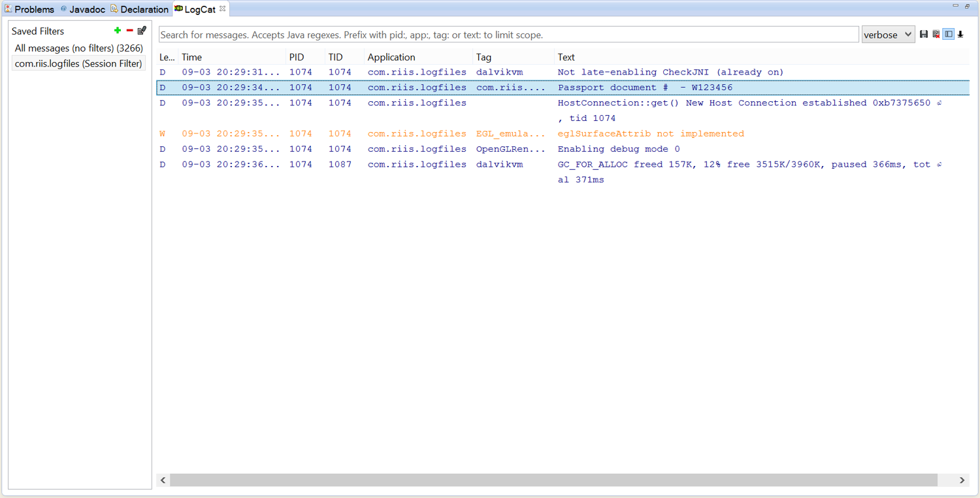
Task: Click the scrollbar left arrow
Action: pos(163,480)
